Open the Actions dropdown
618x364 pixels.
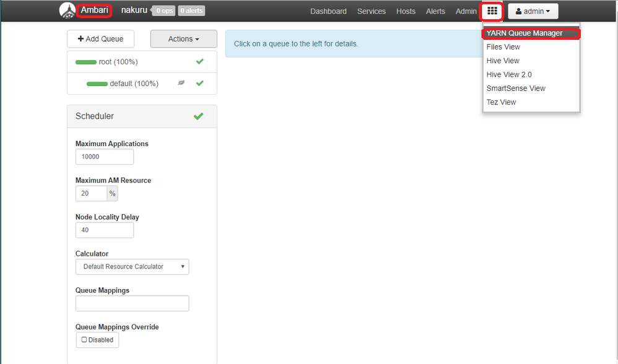tap(184, 38)
